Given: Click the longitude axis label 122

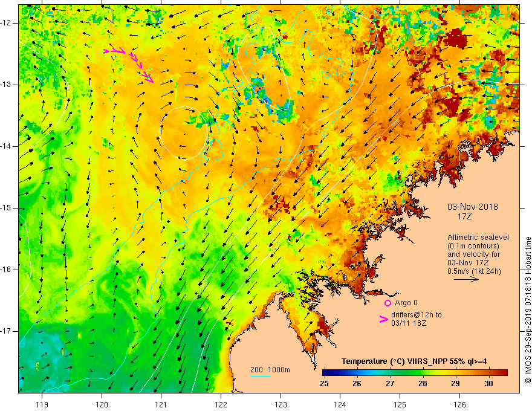Looking at the screenshot, I should pos(221,404).
